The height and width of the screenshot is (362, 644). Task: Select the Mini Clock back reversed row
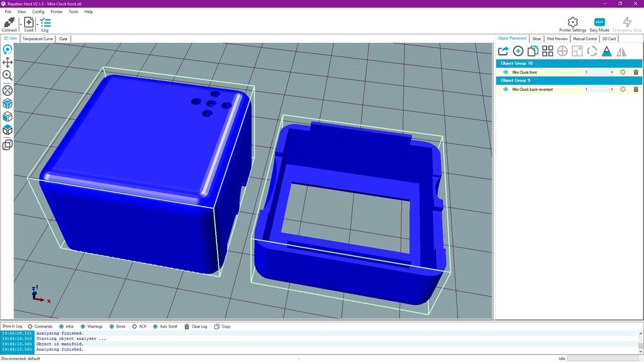[569, 89]
